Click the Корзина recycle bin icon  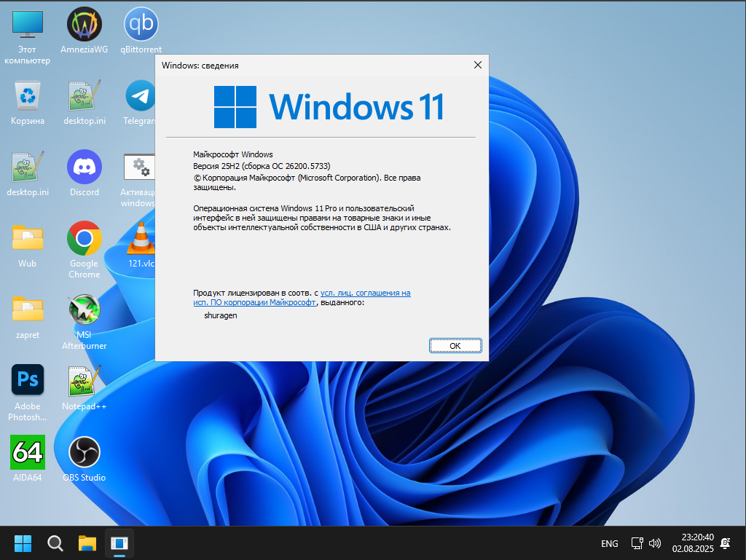pos(28,103)
